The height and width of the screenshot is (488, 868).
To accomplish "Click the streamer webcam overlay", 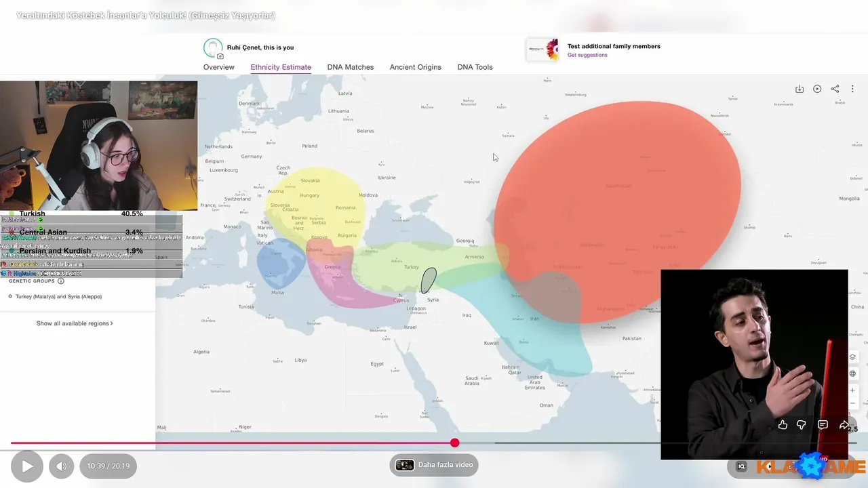I will pos(99,146).
